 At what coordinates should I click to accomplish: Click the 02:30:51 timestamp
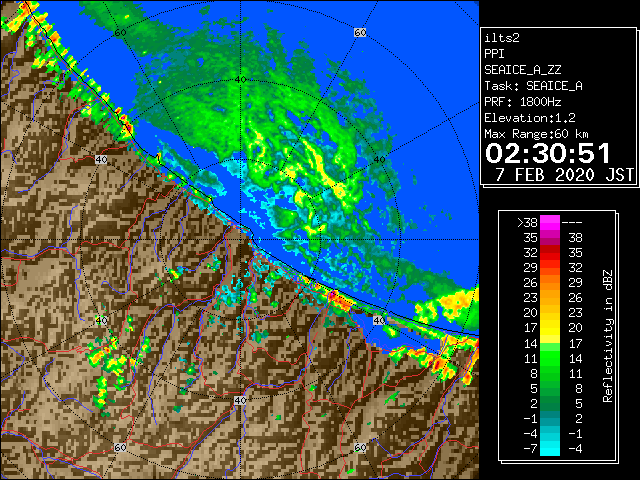(x=548, y=153)
